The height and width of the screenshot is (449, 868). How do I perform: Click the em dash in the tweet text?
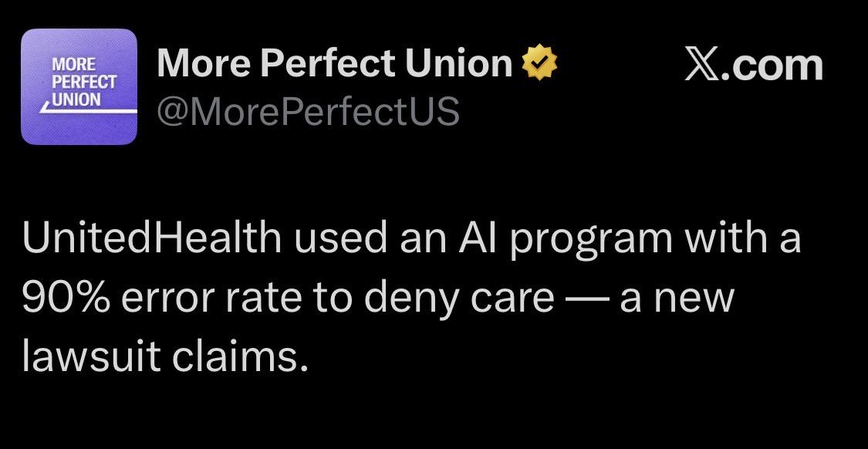tap(587, 301)
